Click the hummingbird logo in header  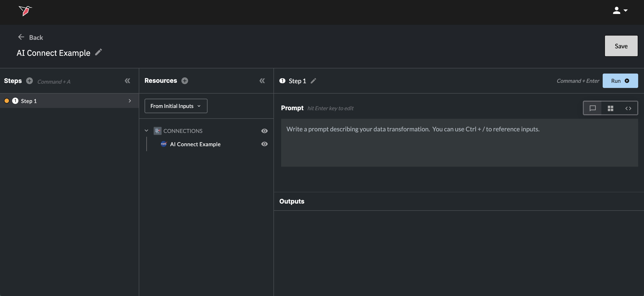(x=25, y=11)
